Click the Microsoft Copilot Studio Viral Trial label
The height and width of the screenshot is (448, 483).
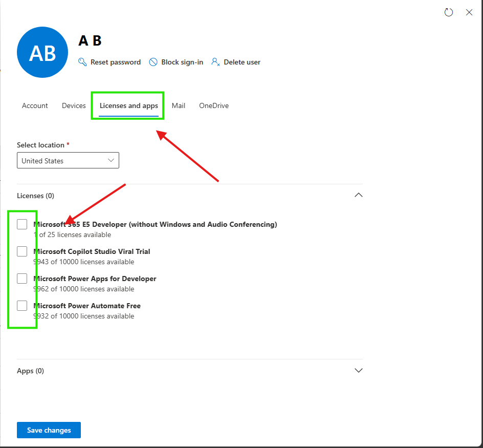(92, 251)
